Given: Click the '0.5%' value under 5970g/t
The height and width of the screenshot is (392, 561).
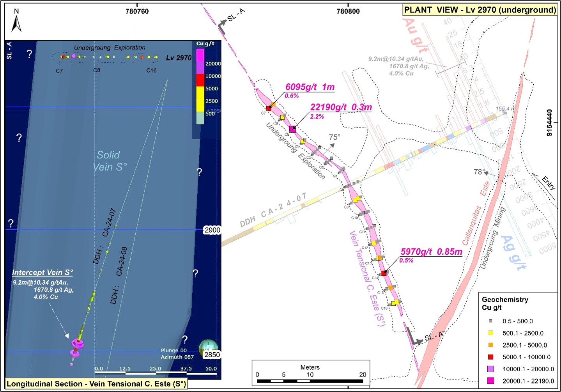Looking at the screenshot, I should point(406,261).
